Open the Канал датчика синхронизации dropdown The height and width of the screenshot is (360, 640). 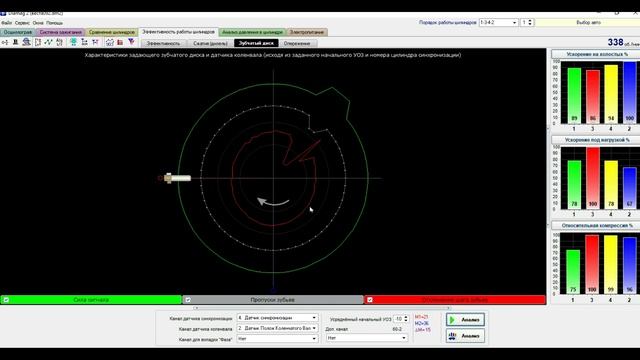tap(277, 318)
